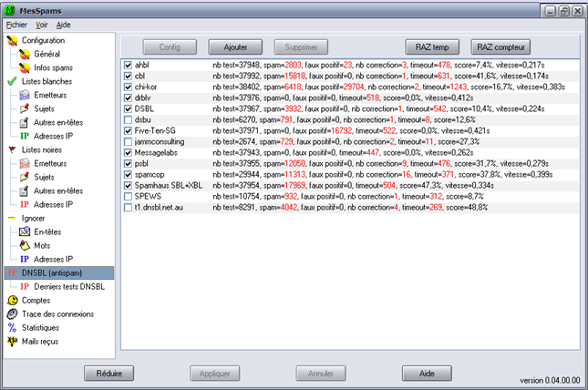This screenshot has width=588, height=390.
Task: Uncheck the ahbl DNSBL checkbox
Action: [128, 65]
